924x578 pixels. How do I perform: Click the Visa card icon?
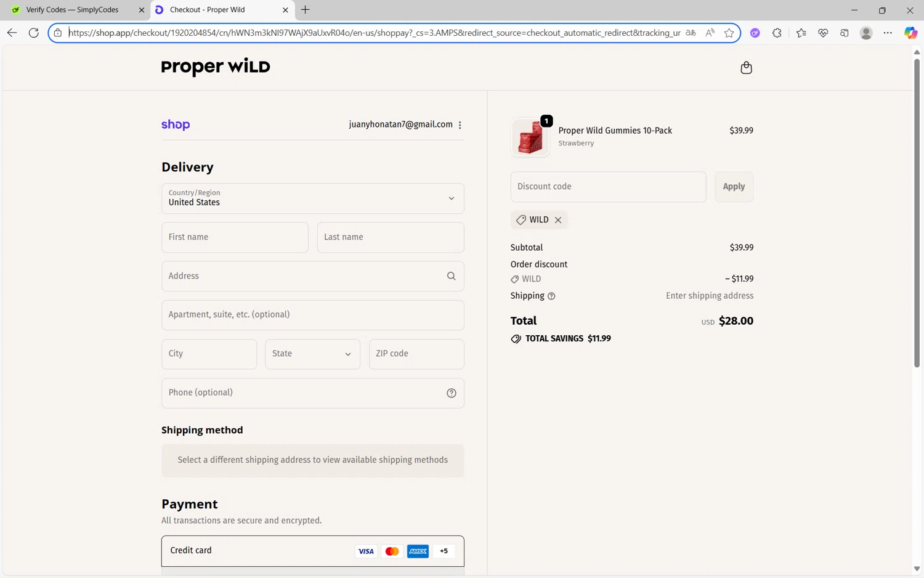coord(366,552)
